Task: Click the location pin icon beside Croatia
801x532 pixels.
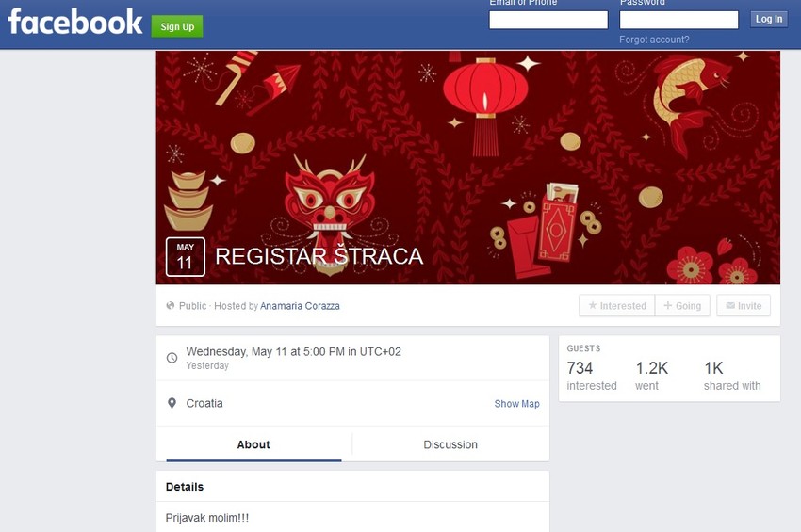Action: pyautogui.click(x=172, y=403)
